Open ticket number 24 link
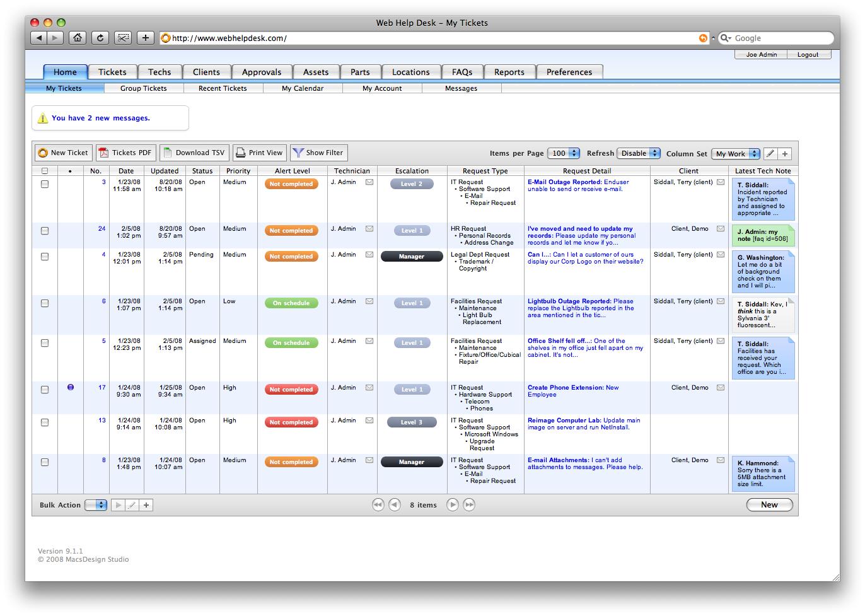This screenshot has height=616, width=865. 102,229
